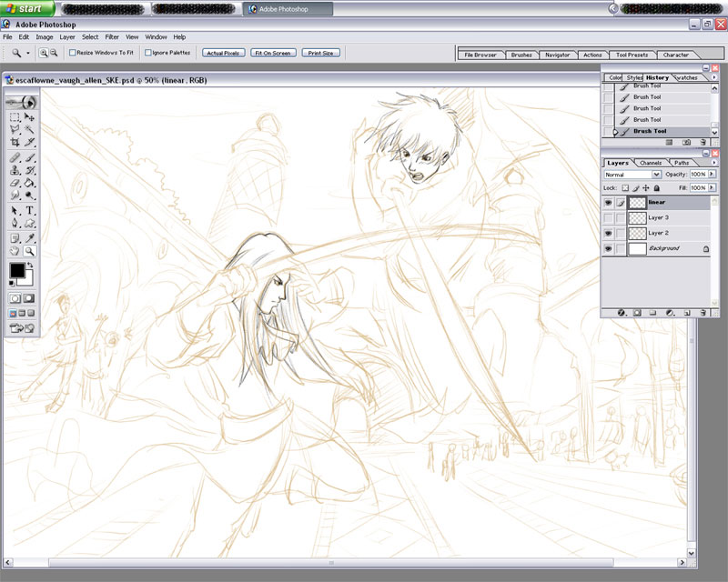Delete layer using Layers panel trash icon
728x582 pixels.
[x=703, y=313]
